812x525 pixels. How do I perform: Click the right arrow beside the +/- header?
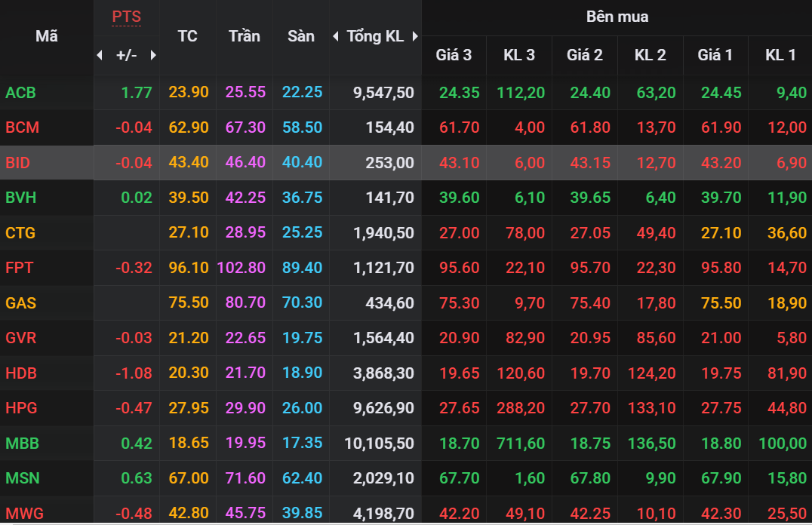pos(153,55)
